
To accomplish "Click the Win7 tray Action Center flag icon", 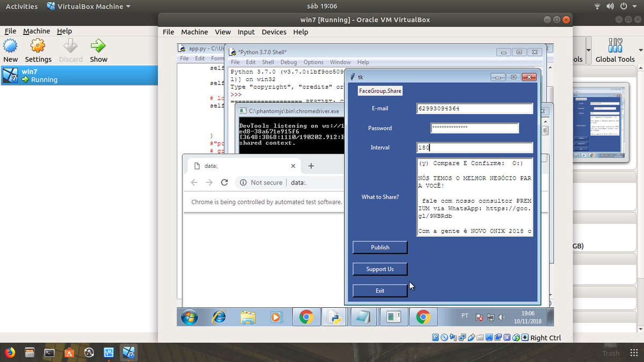I will [480, 317].
